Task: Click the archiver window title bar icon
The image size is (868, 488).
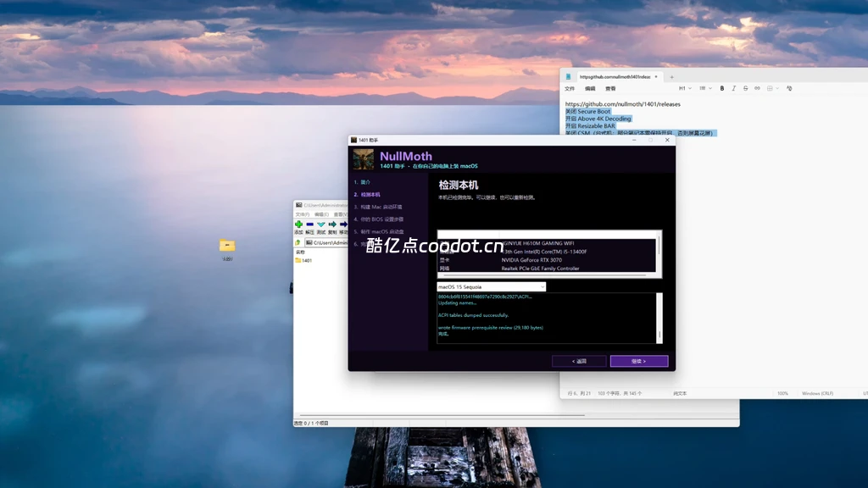Action: 299,205
